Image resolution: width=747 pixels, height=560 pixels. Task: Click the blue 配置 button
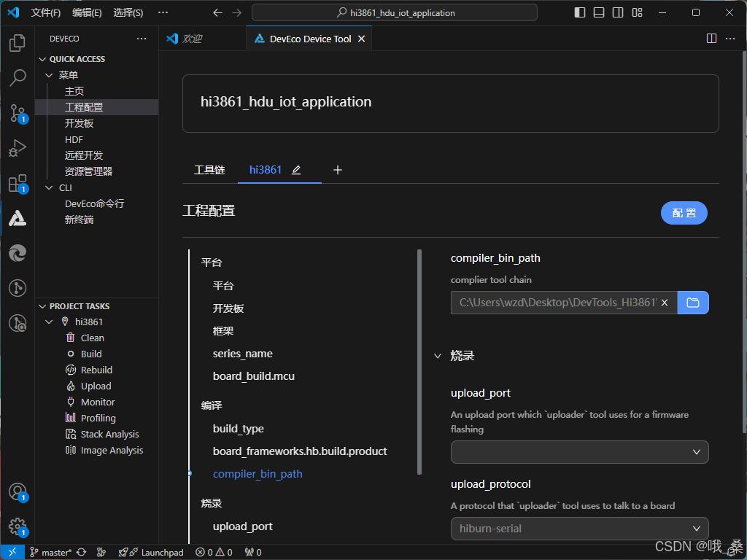tap(684, 213)
